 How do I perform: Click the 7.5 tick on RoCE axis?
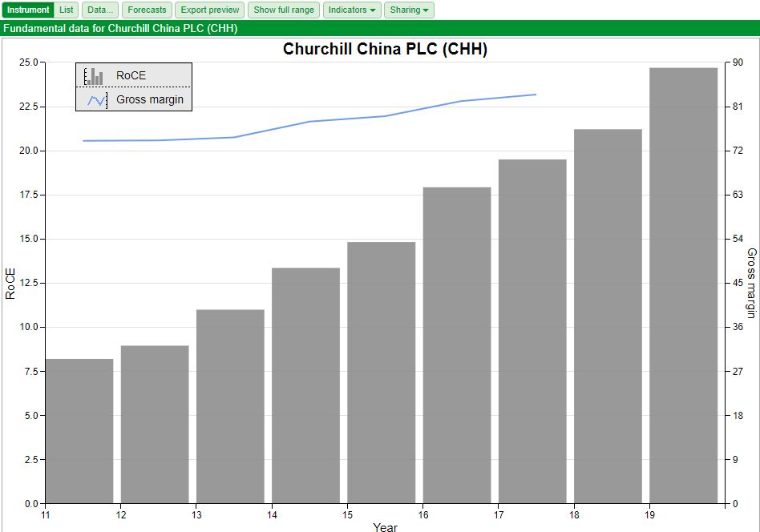coord(32,371)
